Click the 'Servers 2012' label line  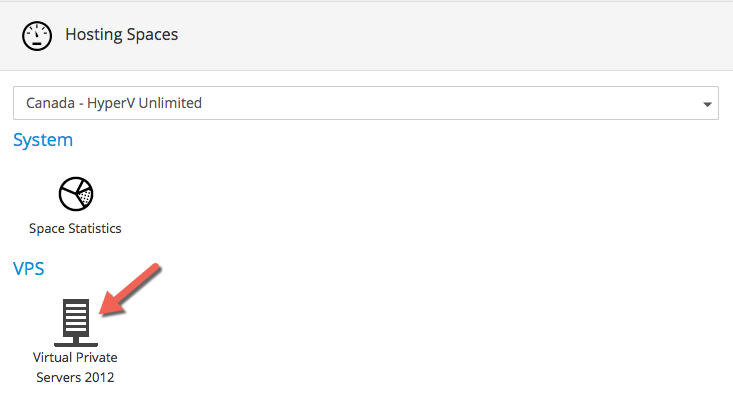75,377
